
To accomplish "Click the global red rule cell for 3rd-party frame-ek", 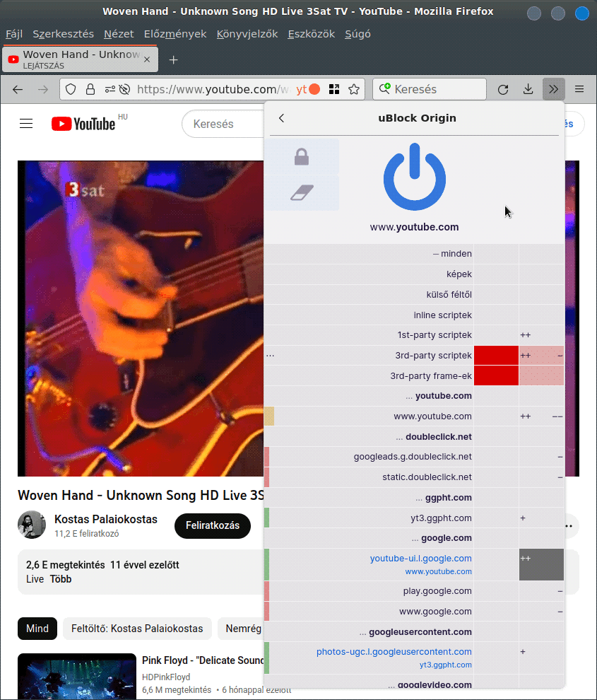I will [496, 376].
